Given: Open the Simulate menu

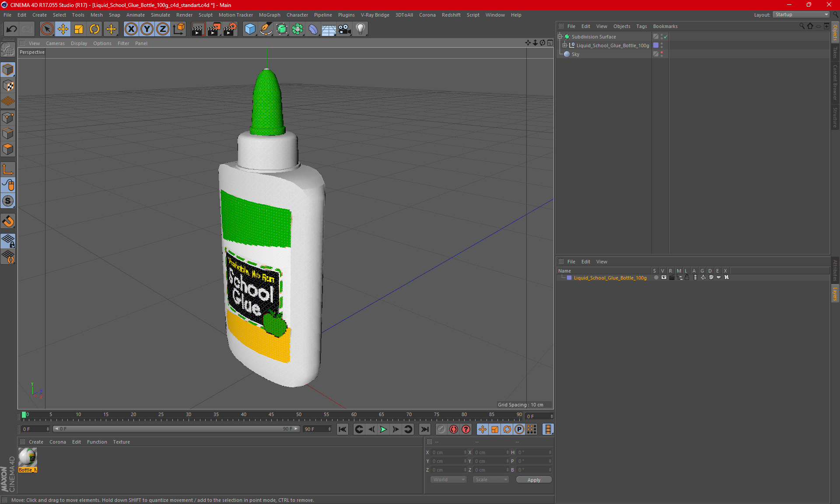Looking at the screenshot, I should (161, 15).
